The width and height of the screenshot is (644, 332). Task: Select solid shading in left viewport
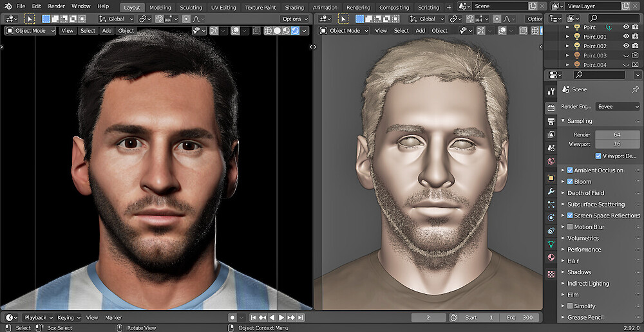click(277, 31)
